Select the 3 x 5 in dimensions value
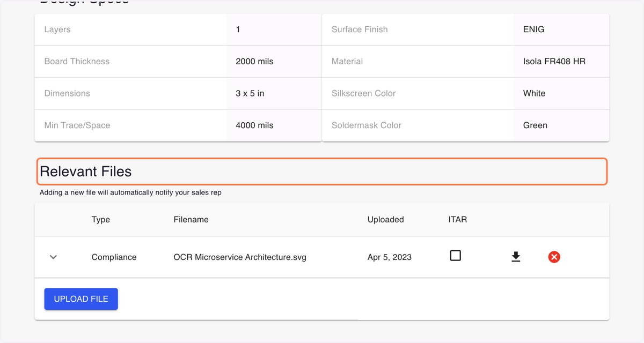The image size is (644, 343). point(250,93)
